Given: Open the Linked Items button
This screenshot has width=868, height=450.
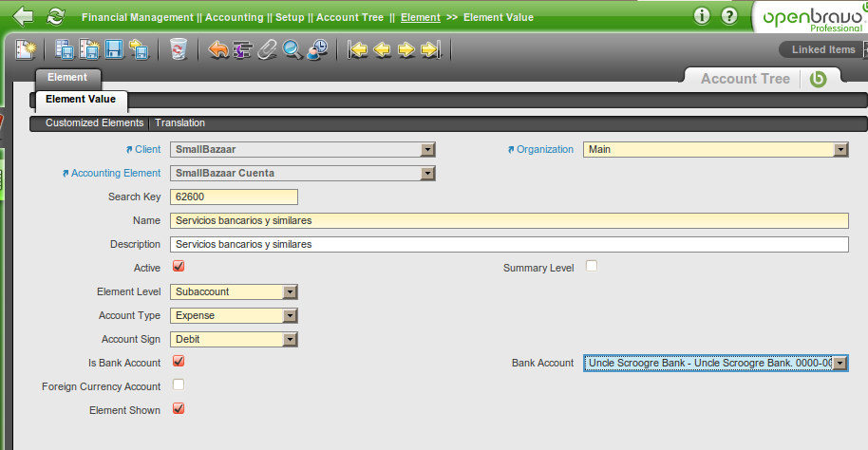Looking at the screenshot, I should pyautogui.click(x=823, y=49).
